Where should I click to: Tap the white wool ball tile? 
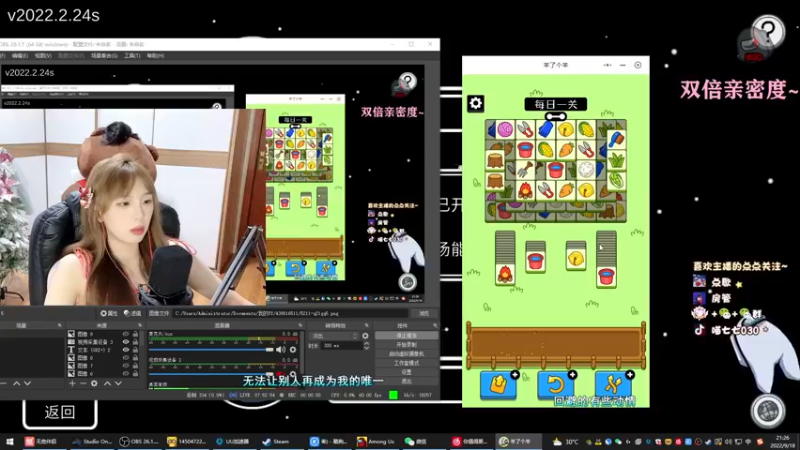586,170
